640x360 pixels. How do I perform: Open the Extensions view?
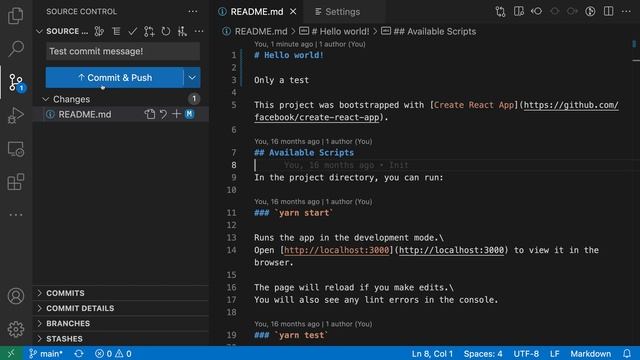click(16, 182)
